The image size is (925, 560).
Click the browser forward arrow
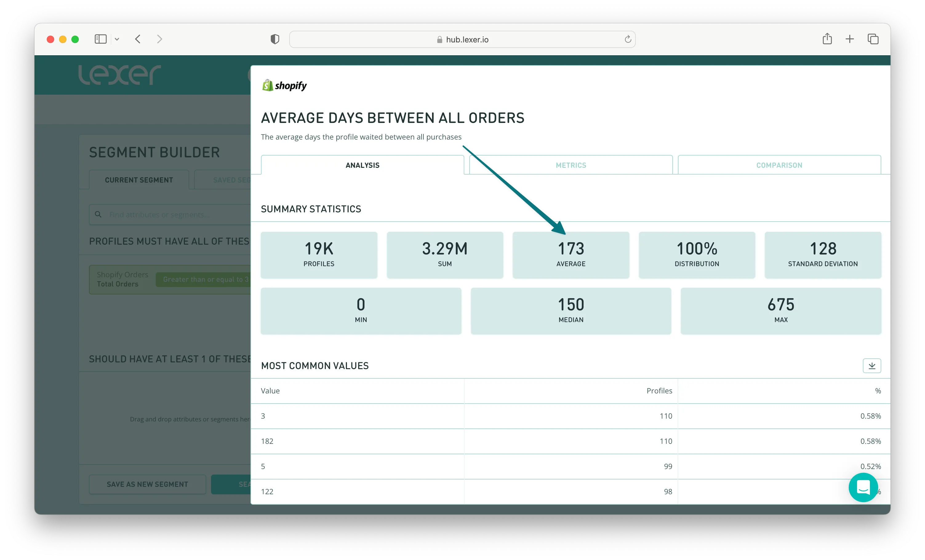pos(159,39)
